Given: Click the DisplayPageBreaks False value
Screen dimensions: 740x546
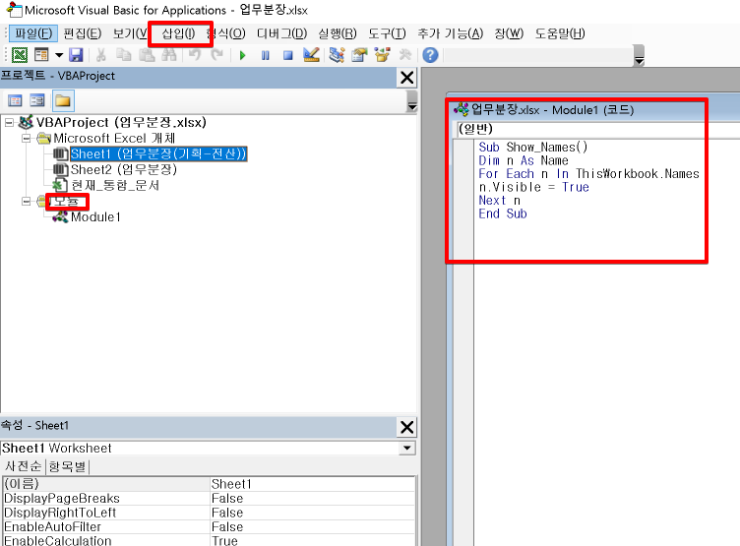Looking at the screenshot, I should coord(312,498).
